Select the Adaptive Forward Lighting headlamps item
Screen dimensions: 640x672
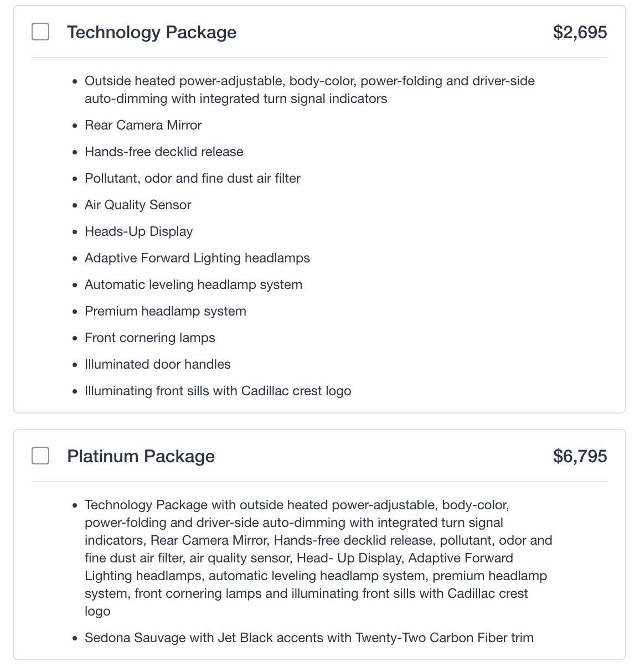click(x=197, y=258)
